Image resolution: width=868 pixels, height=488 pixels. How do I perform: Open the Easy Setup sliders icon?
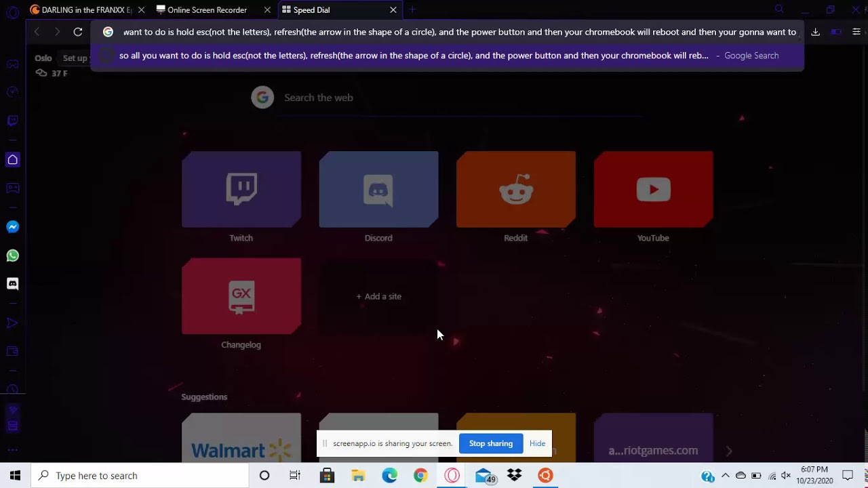[x=856, y=32]
